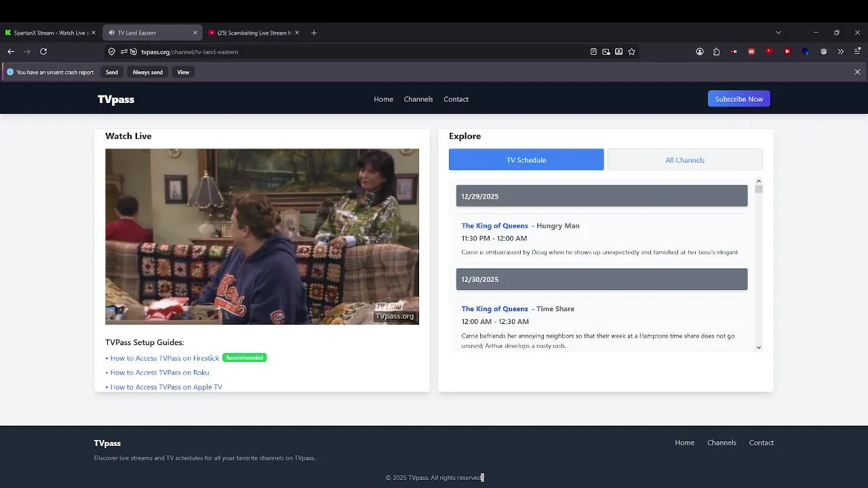Click the pink square extension icon

coord(751,52)
